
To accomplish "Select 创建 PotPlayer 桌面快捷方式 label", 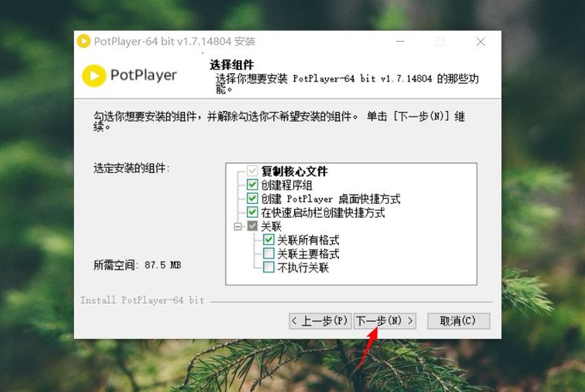I will pyautogui.click(x=331, y=199).
